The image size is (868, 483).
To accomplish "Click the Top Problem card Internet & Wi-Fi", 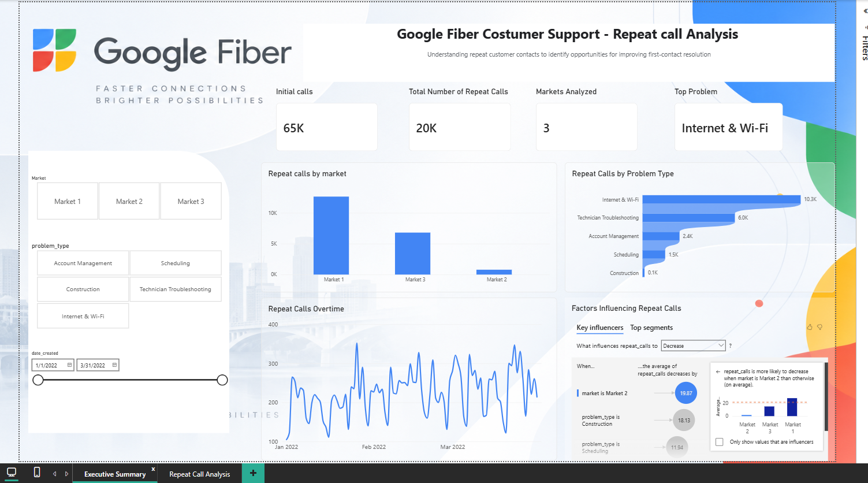I will pyautogui.click(x=729, y=127).
